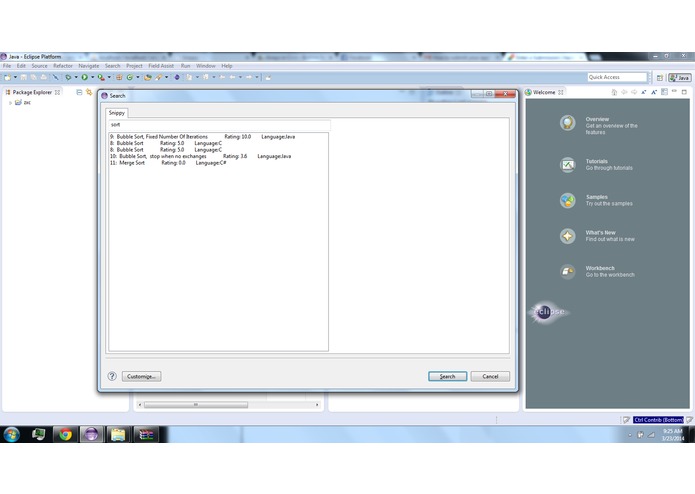Click Customize Page icon in Welcome view
The width and height of the screenshot is (695, 494).
(664, 92)
